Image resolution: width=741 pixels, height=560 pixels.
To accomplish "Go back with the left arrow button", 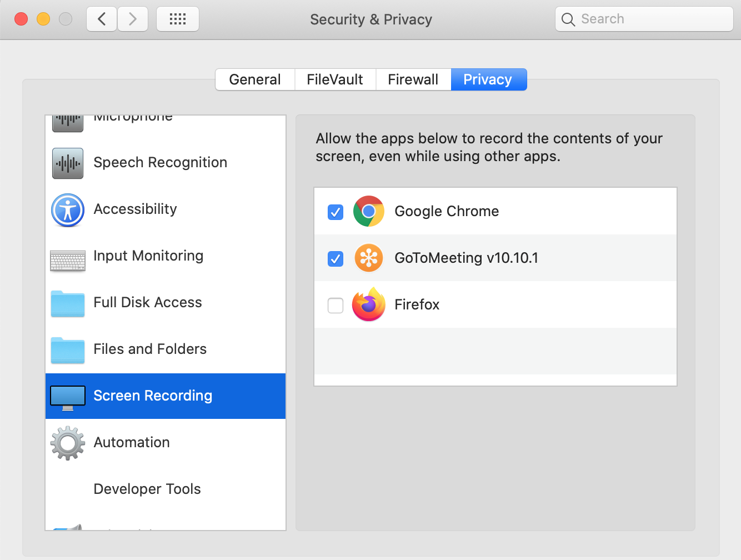I will [x=102, y=19].
